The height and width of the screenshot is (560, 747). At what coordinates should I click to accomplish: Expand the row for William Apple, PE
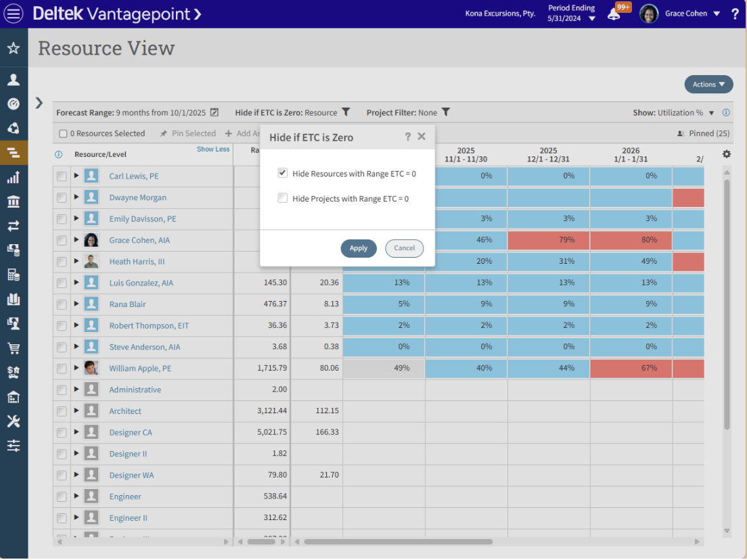point(76,367)
